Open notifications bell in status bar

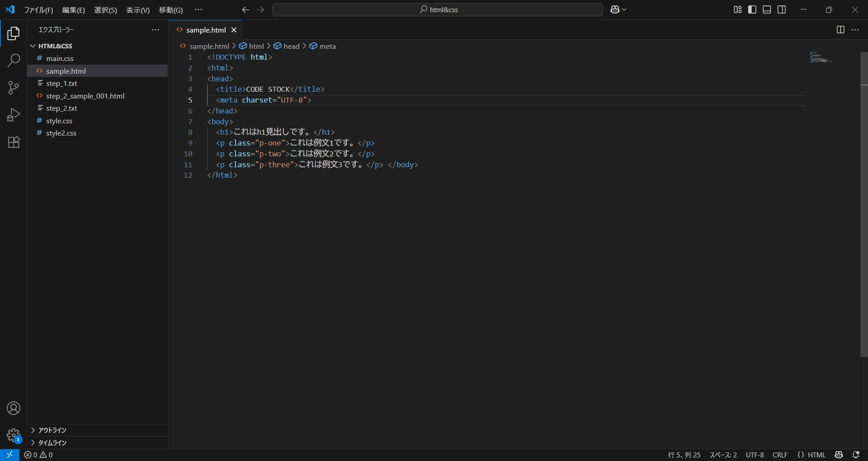pos(856,455)
